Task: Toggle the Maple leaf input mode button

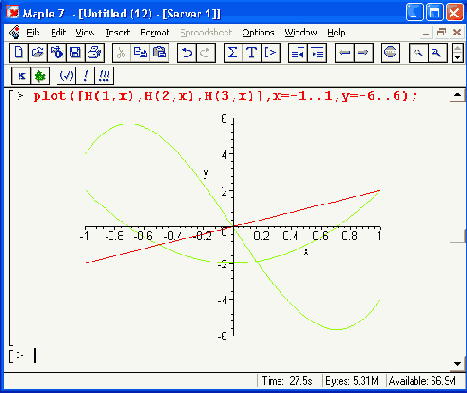Action: click(40, 76)
